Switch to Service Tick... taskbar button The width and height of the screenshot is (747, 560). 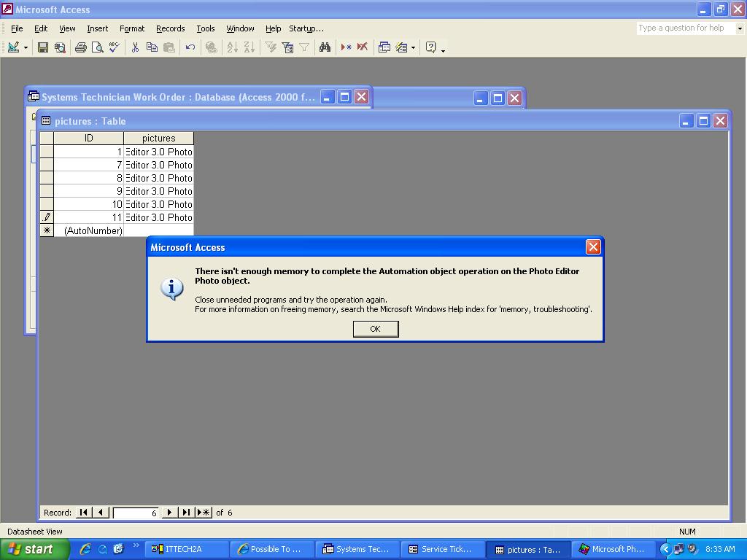(x=443, y=549)
